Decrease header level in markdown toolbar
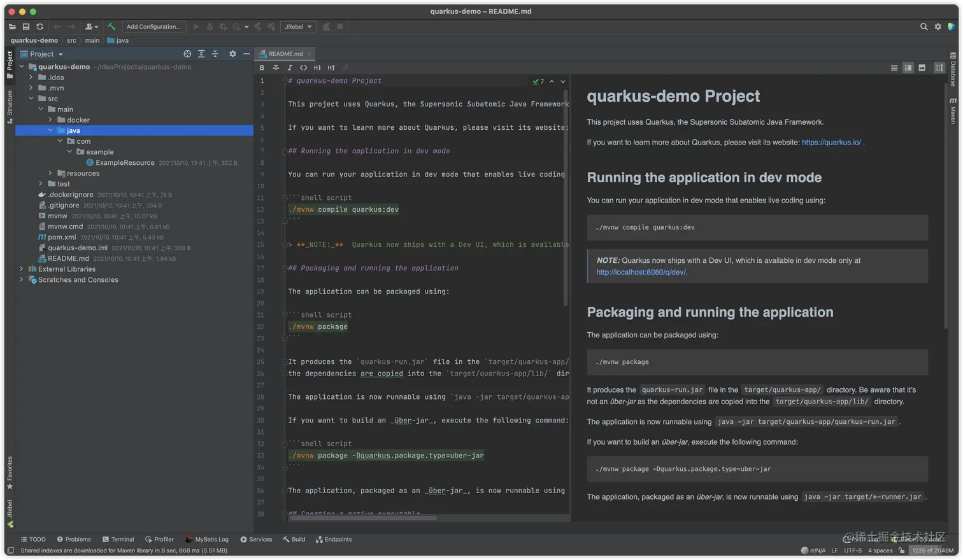Image resolution: width=963 pixels, height=560 pixels. click(317, 67)
